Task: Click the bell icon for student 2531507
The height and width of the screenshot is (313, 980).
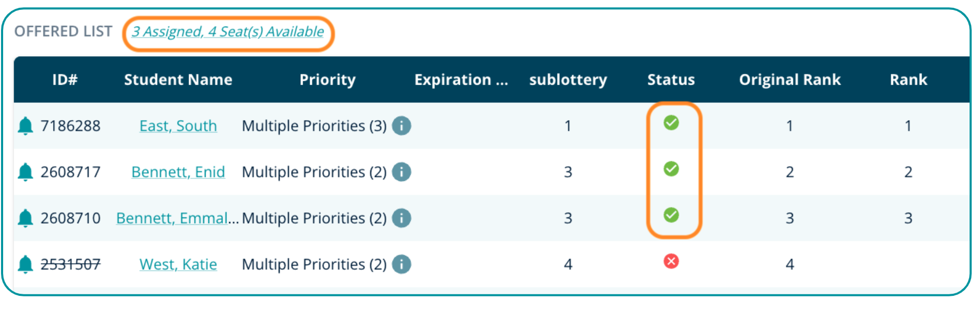Action: [25, 264]
